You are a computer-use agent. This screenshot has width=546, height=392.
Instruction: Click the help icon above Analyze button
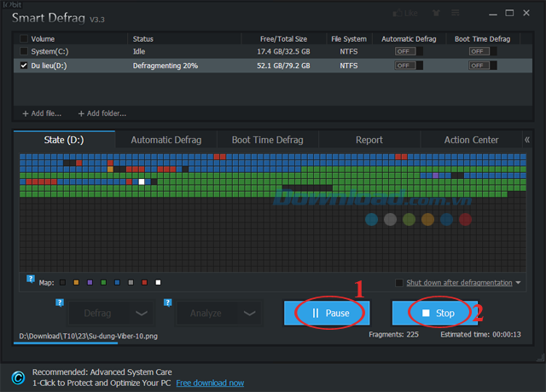168,301
